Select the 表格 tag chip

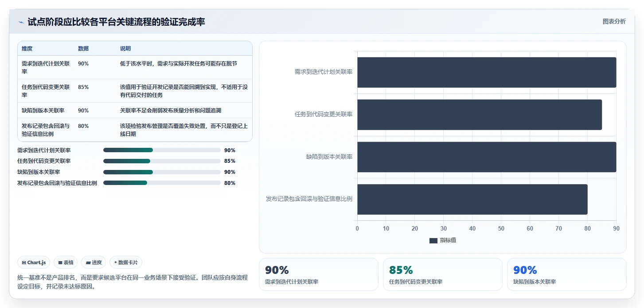tap(66, 262)
